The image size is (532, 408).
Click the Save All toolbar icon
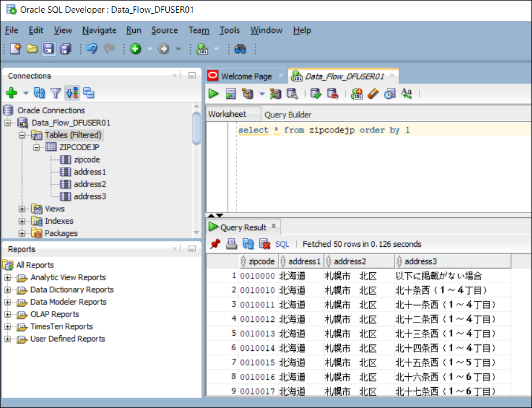(65, 49)
